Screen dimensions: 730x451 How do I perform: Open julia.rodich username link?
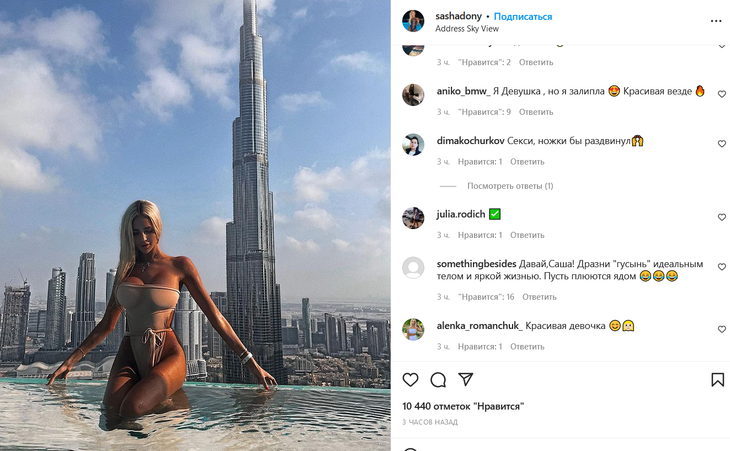click(461, 214)
